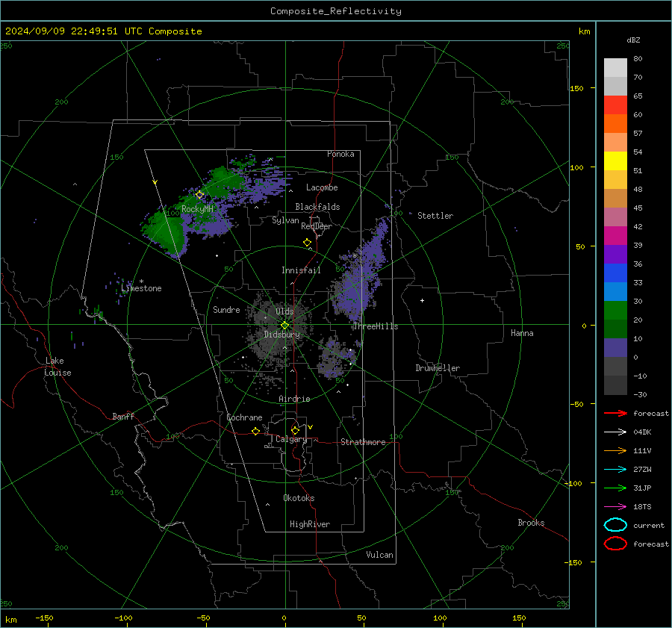This screenshot has width=672, height=628.
Task: Click the yellow diamond marker beside RockyMH
Action: [199, 195]
